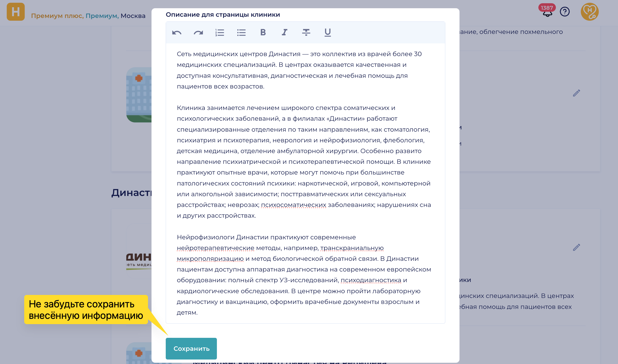Apply strikethrough formatting
Image resolution: width=618 pixels, height=364 pixels.
(306, 32)
